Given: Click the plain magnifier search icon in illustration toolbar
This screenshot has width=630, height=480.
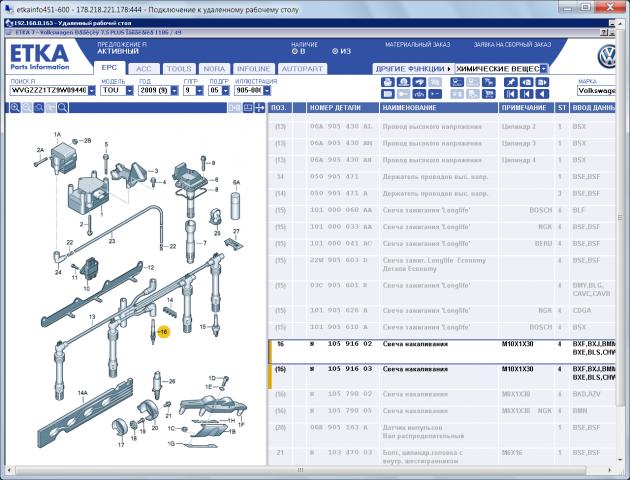Looking at the screenshot, I should pos(63,108).
